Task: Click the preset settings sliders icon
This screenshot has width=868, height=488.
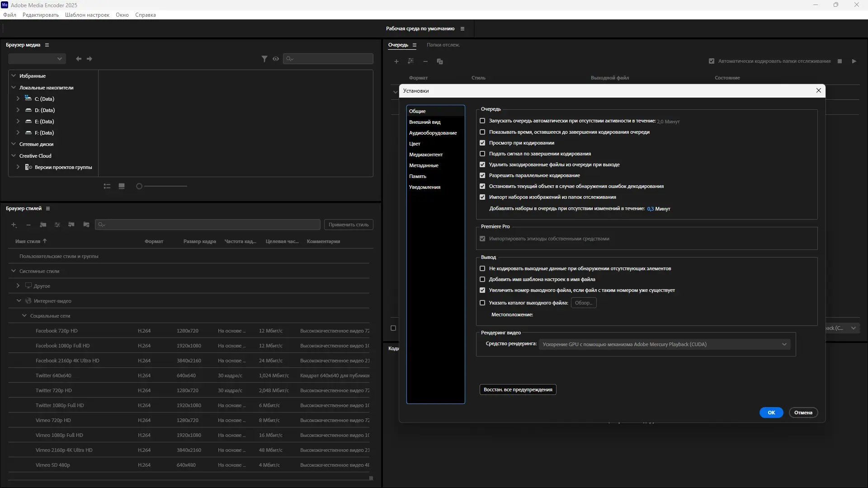Action: click(57, 225)
